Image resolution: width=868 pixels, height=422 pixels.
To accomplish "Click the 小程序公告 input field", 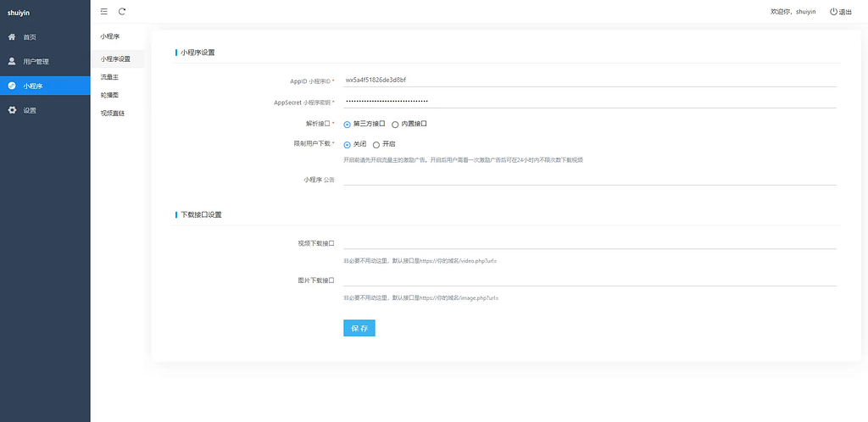I will point(590,179).
